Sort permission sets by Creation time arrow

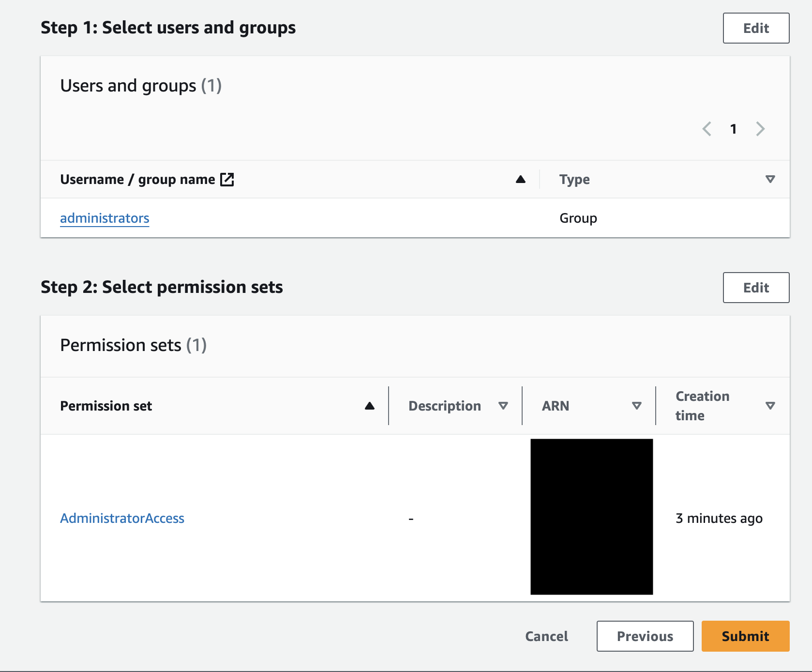click(770, 406)
